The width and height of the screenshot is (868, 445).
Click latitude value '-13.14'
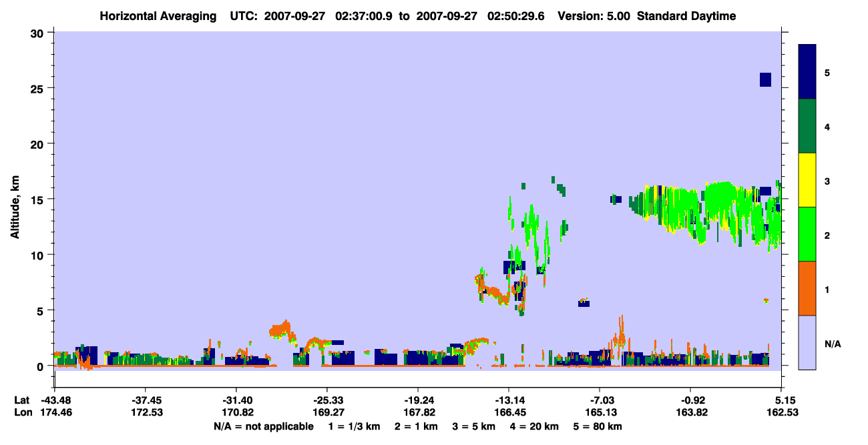tap(509, 400)
